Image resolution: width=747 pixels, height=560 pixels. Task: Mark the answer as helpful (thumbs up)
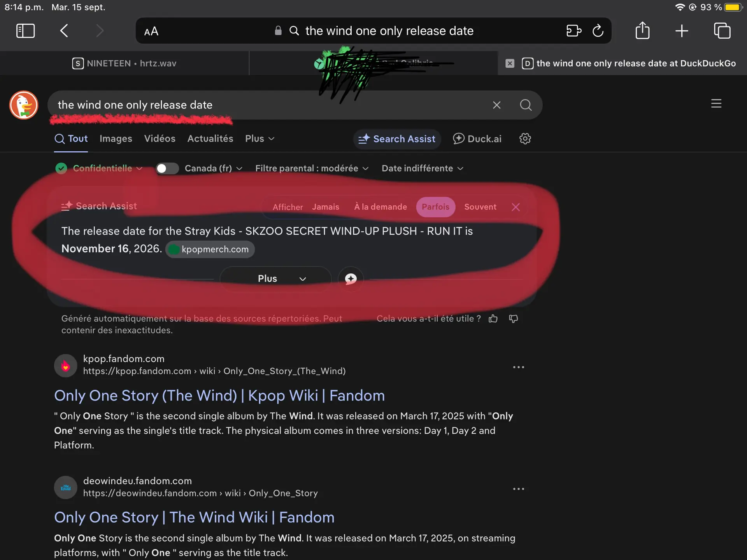(493, 319)
